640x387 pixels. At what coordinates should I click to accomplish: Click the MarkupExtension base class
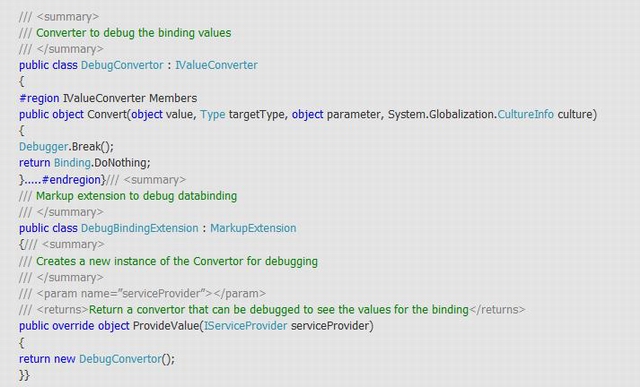[x=253, y=228]
